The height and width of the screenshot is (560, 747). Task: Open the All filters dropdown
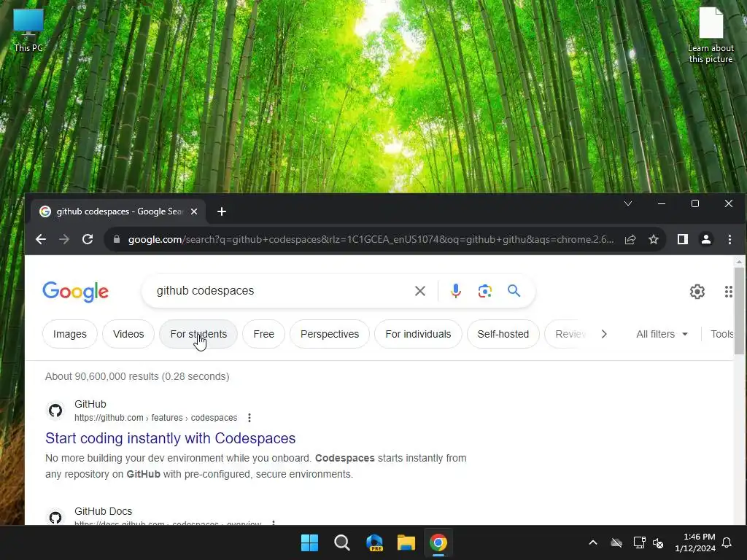click(x=662, y=334)
